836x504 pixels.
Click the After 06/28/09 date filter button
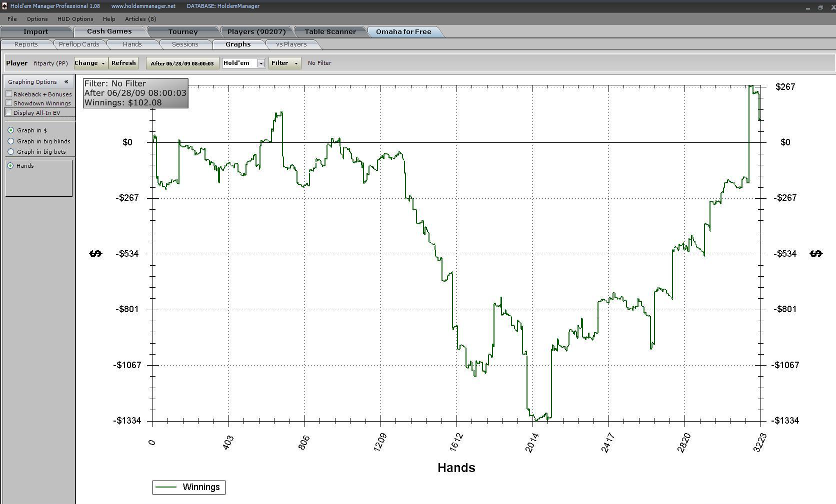coord(182,63)
